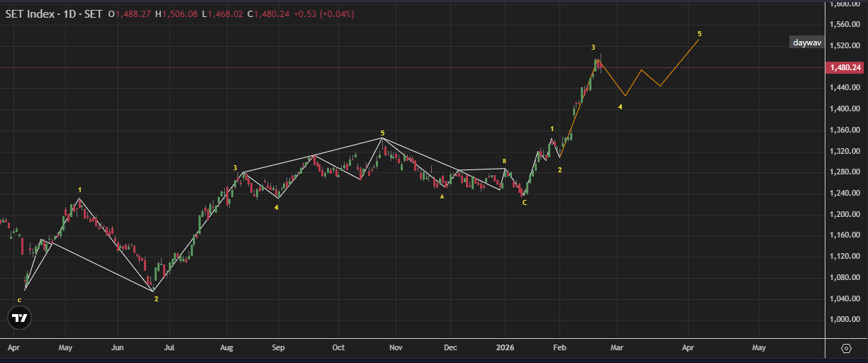Click the Jun label on time axis

pyautogui.click(x=118, y=348)
